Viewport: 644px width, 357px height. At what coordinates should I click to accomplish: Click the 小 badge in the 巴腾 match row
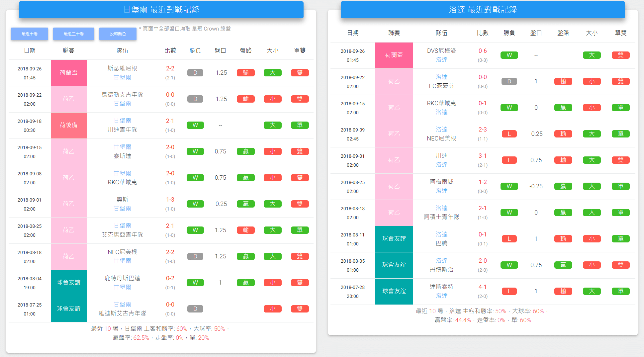(592, 238)
